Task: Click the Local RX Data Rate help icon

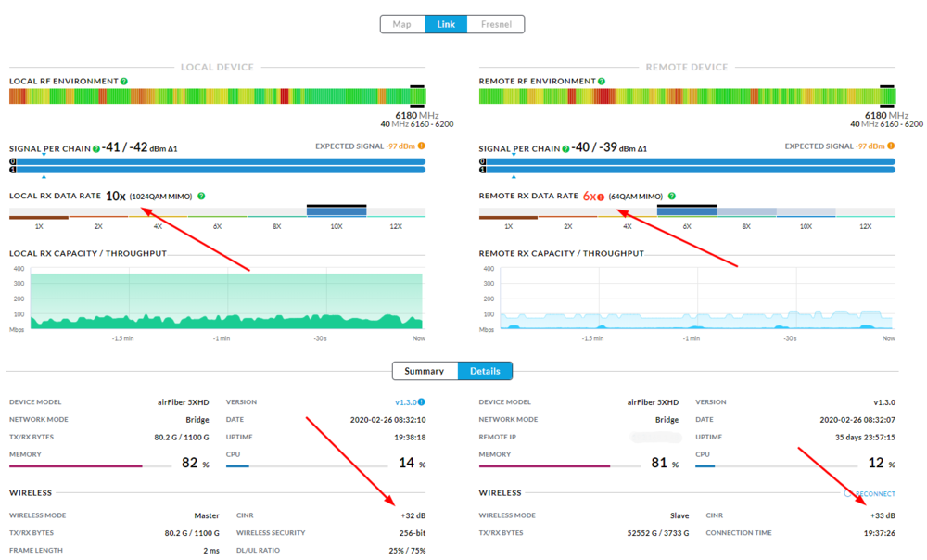Action: [x=202, y=197]
